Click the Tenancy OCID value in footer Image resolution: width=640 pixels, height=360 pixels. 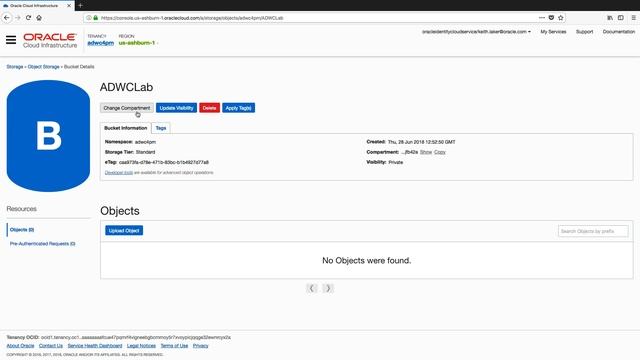(136, 338)
